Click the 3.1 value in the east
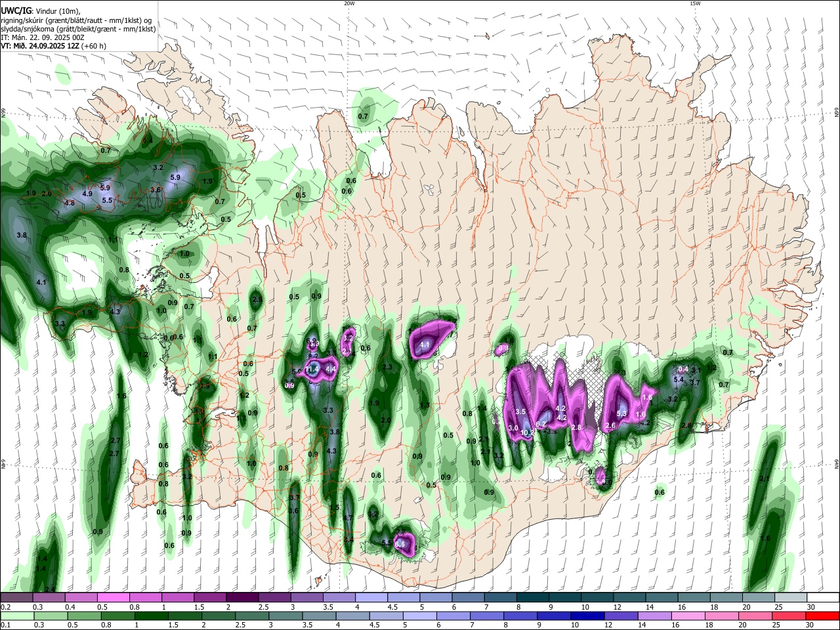Viewport: 840px width, 630px height. 696,370
